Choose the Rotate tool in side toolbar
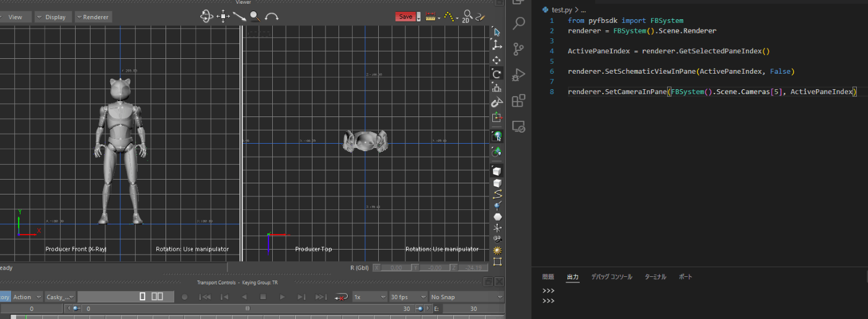This screenshot has width=868, height=319. [x=497, y=74]
